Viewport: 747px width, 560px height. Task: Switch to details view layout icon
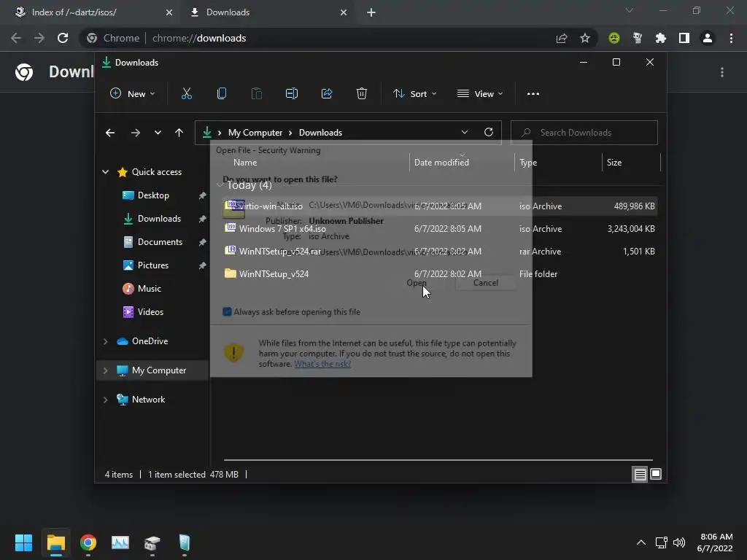640,474
